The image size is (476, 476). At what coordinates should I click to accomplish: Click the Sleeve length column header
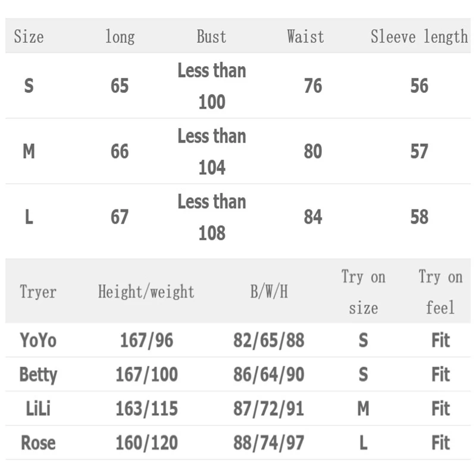419,37
